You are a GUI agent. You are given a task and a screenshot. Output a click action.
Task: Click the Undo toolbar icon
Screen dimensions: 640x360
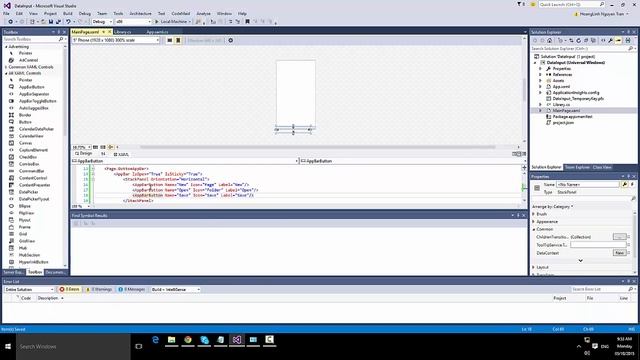pyautogui.click(x=68, y=22)
